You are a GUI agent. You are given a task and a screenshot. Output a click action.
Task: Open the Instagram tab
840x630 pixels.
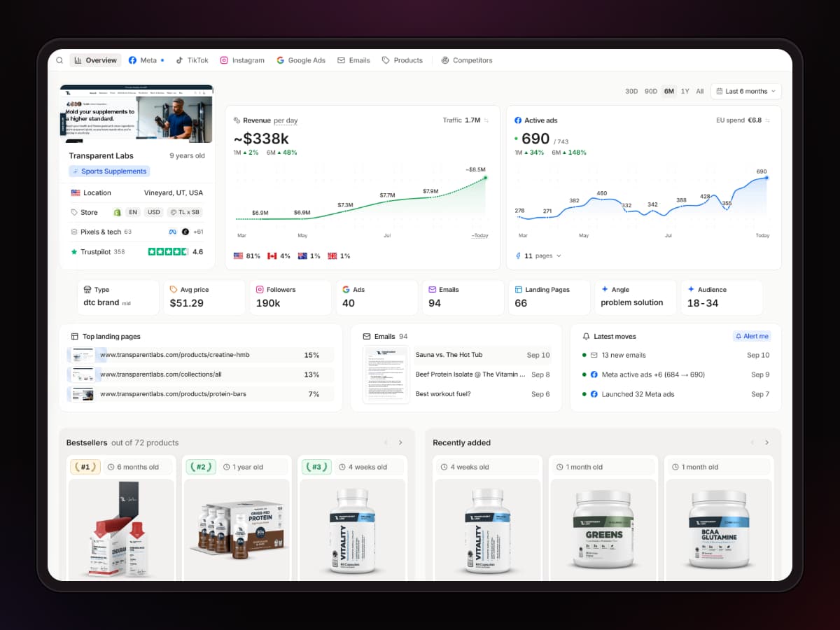click(242, 60)
